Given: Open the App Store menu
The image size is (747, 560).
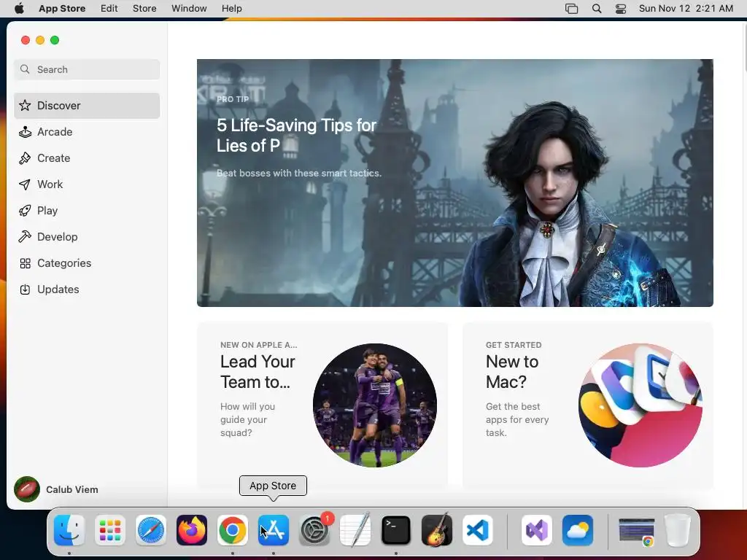Looking at the screenshot, I should (62, 9).
